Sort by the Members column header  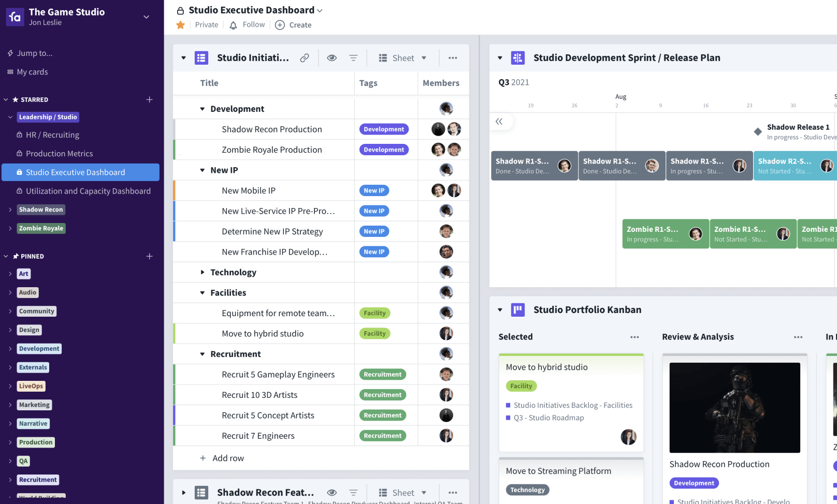click(441, 83)
